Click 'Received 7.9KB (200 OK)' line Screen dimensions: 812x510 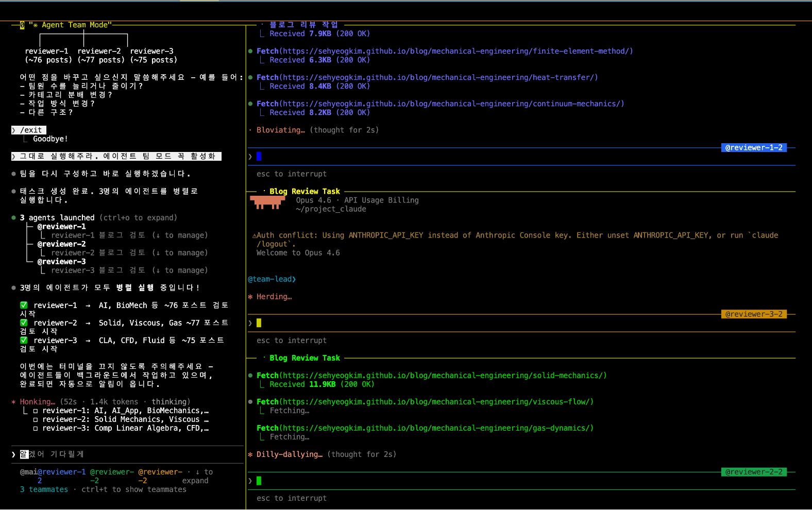click(x=319, y=33)
